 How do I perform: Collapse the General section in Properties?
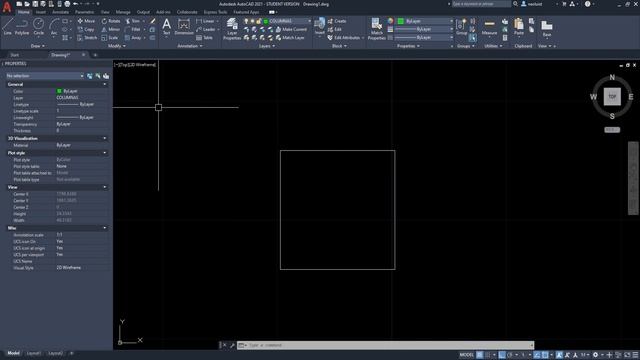pos(105,84)
